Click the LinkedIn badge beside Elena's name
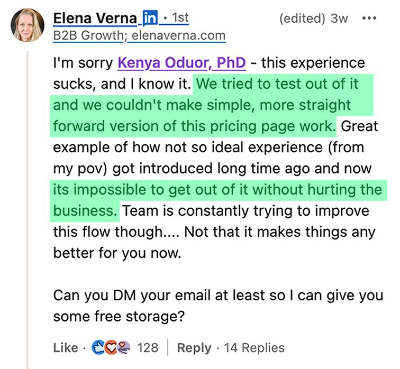The image size is (400, 369). click(150, 18)
